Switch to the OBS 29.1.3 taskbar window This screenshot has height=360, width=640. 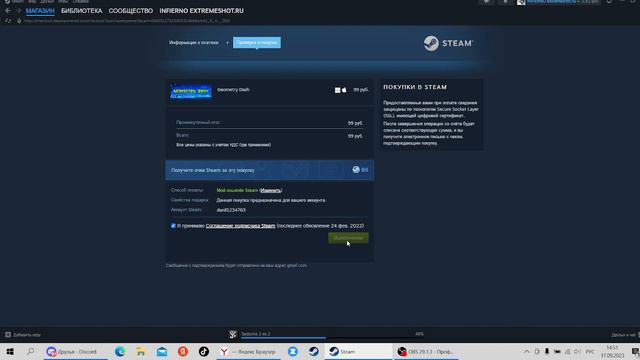[426, 351]
